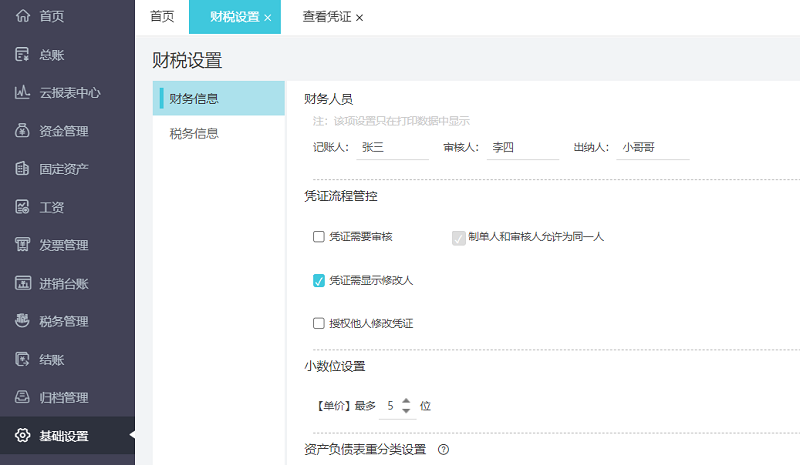Screen dimensions: 800x465
Task: Tick the 授权他人修改凭证 checkbox
Action: click(319, 323)
